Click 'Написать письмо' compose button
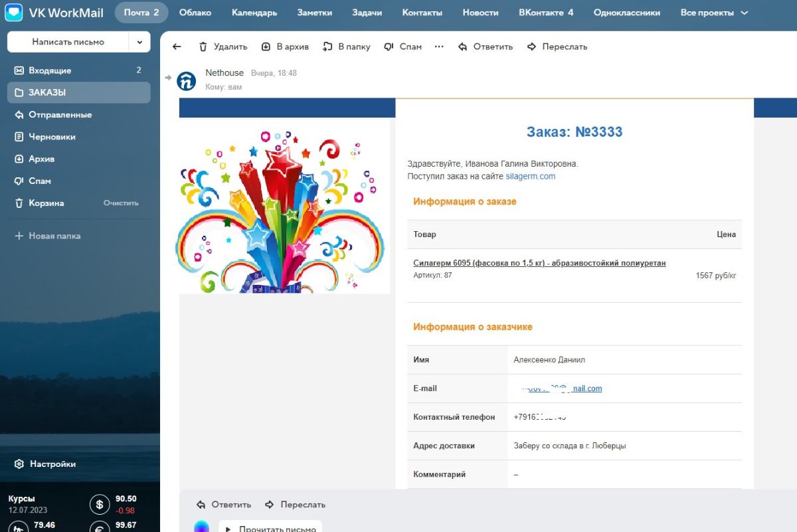 point(68,42)
